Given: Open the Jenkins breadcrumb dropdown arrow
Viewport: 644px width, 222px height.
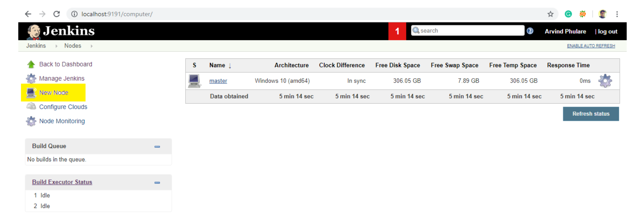Looking at the screenshot, I should tap(56, 46).
